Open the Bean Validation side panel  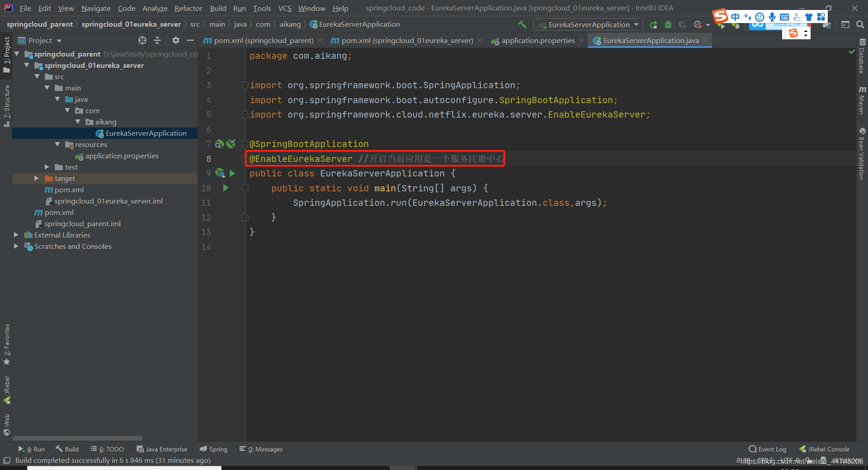click(x=862, y=154)
